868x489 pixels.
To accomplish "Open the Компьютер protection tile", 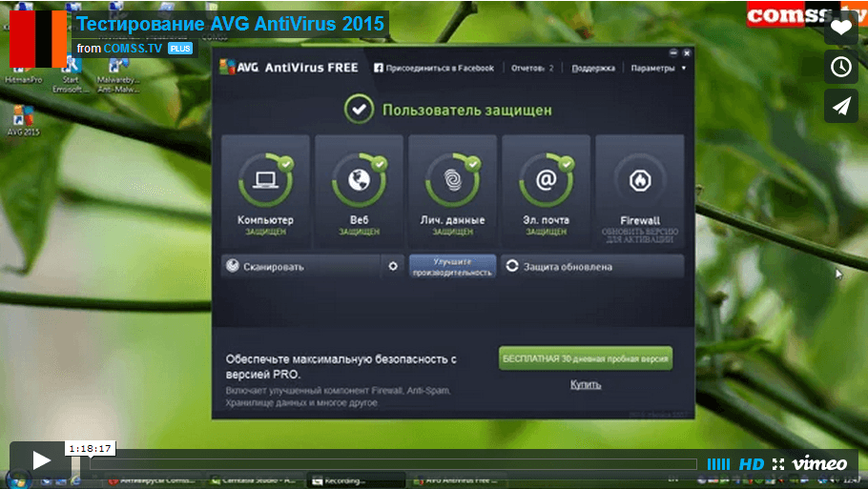I will pos(266,192).
